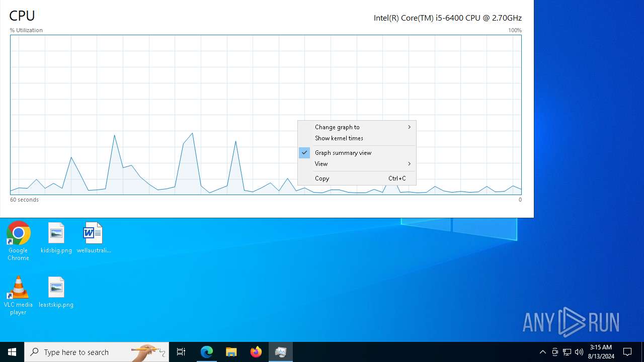Select leastskip.png desktop file
The height and width of the screenshot is (362, 644).
[56, 292]
